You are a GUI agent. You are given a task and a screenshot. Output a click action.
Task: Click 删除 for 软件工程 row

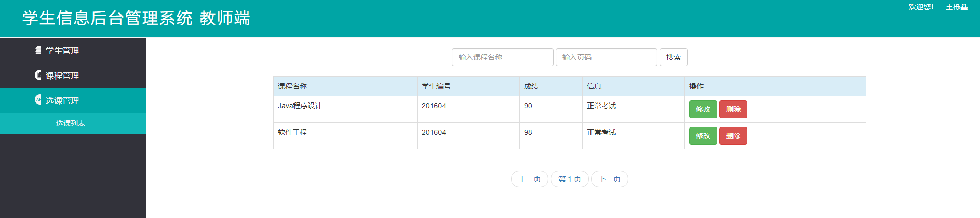click(733, 136)
